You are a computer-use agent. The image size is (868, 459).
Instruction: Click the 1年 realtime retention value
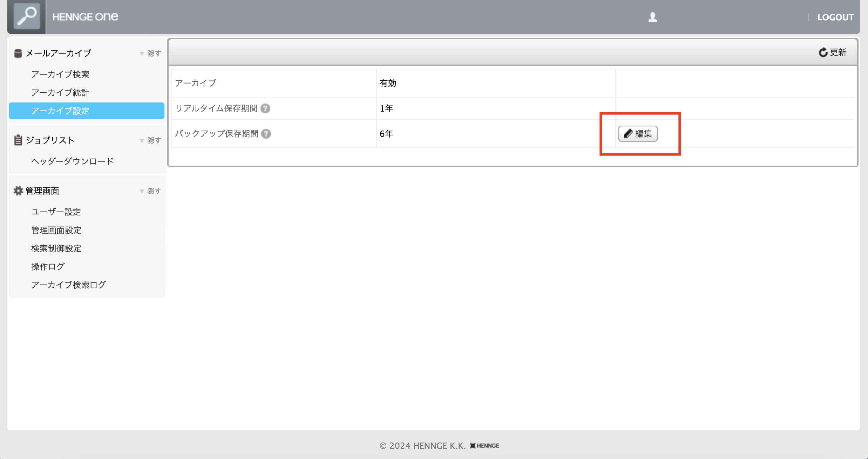tap(386, 108)
